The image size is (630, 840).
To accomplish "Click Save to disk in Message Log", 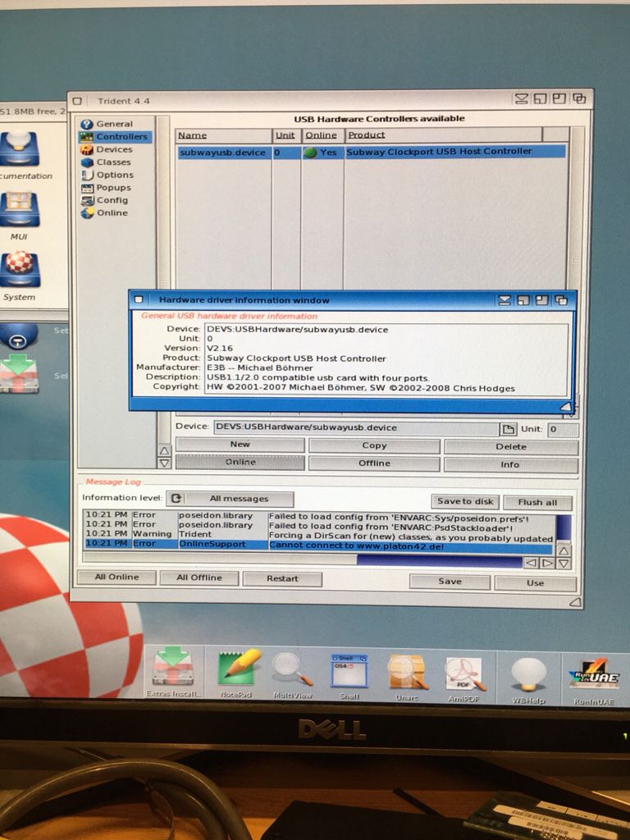I will coord(465,501).
